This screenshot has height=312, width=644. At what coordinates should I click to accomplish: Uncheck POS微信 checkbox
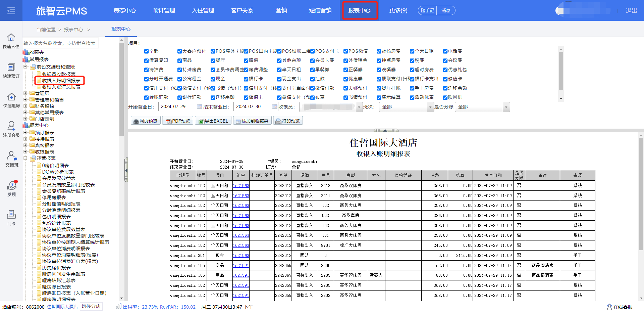click(345, 51)
